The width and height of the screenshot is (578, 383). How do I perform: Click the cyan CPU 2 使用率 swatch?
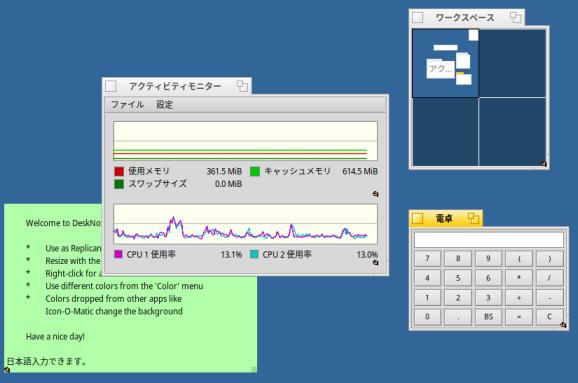coord(254,254)
